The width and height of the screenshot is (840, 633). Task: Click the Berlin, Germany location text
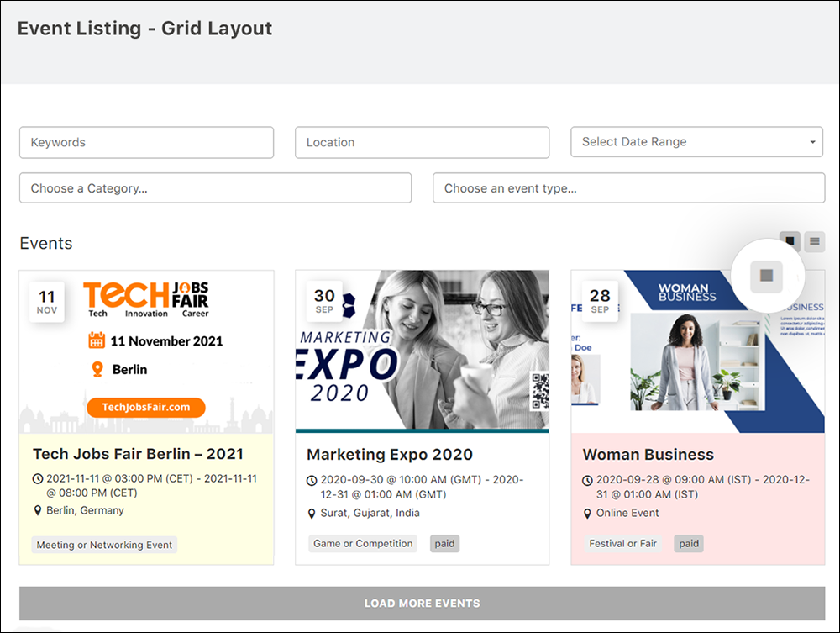[85, 510]
